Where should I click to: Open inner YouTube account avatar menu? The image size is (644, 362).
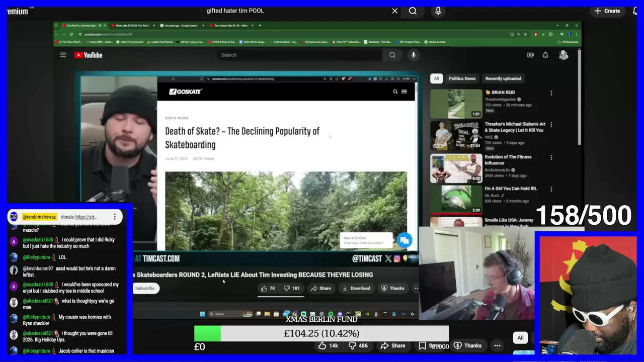pyautogui.click(x=563, y=55)
